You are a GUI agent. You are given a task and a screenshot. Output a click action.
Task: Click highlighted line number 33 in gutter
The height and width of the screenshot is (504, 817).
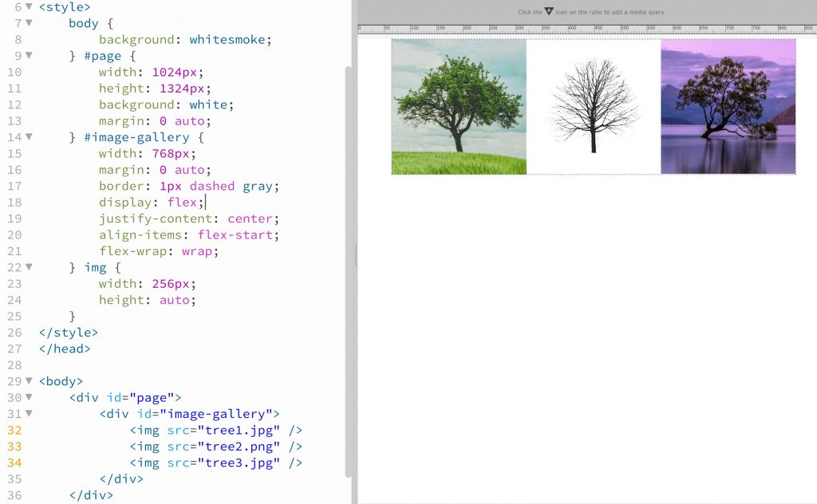point(14,447)
